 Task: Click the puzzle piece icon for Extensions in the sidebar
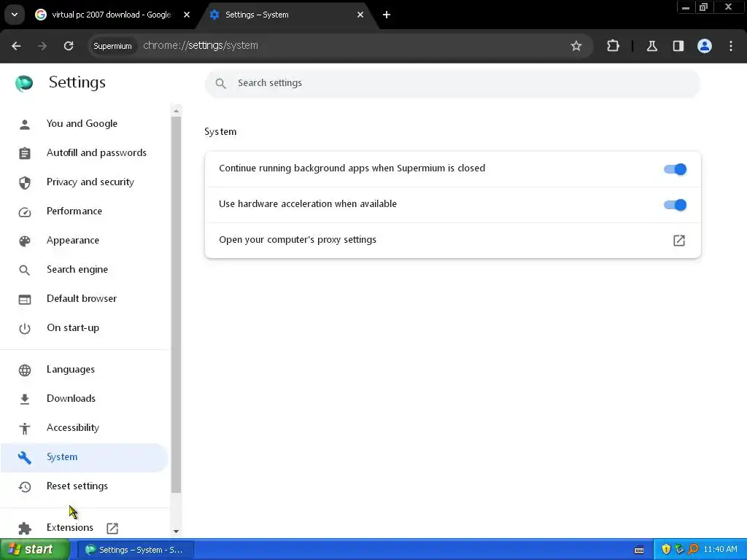coord(25,528)
